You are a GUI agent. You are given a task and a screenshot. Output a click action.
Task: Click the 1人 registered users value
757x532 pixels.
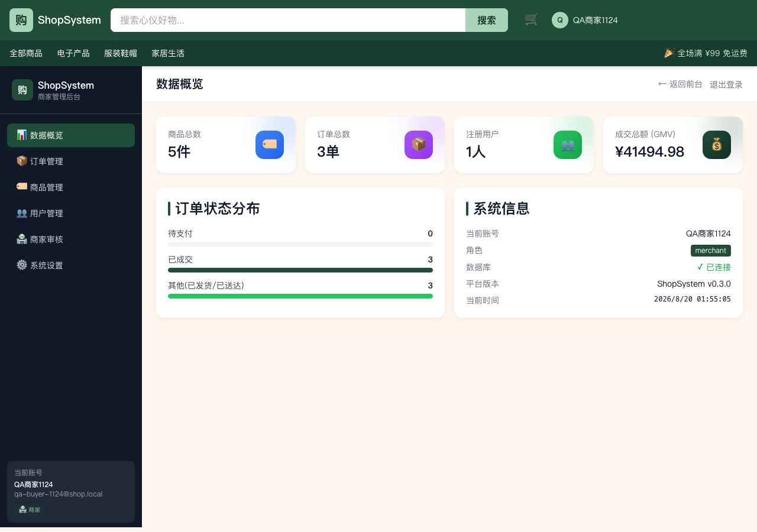click(476, 152)
